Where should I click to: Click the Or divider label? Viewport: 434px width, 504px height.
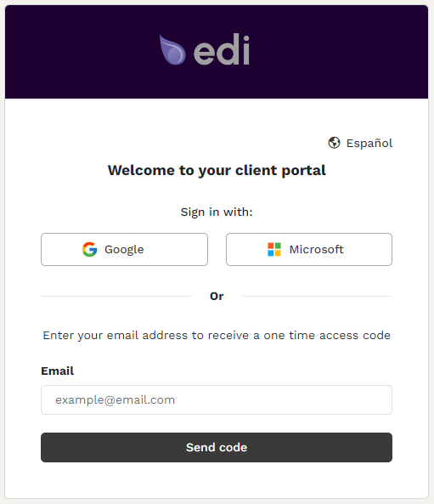click(217, 296)
